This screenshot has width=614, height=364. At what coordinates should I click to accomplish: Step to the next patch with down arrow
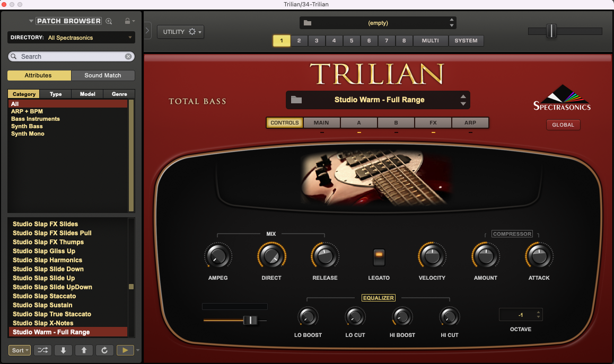point(63,350)
